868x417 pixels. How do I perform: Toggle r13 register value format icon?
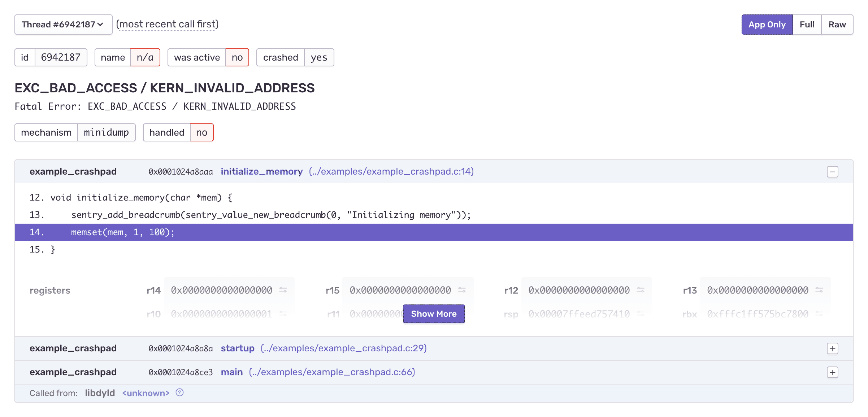[819, 290]
